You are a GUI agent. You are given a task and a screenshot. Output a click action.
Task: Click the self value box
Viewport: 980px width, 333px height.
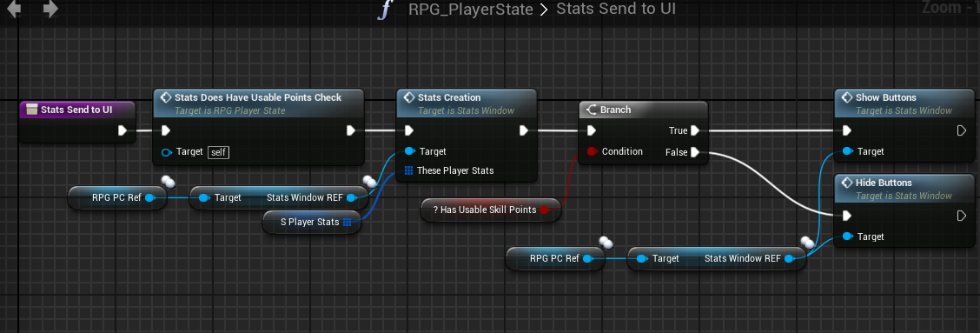point(218,152)
